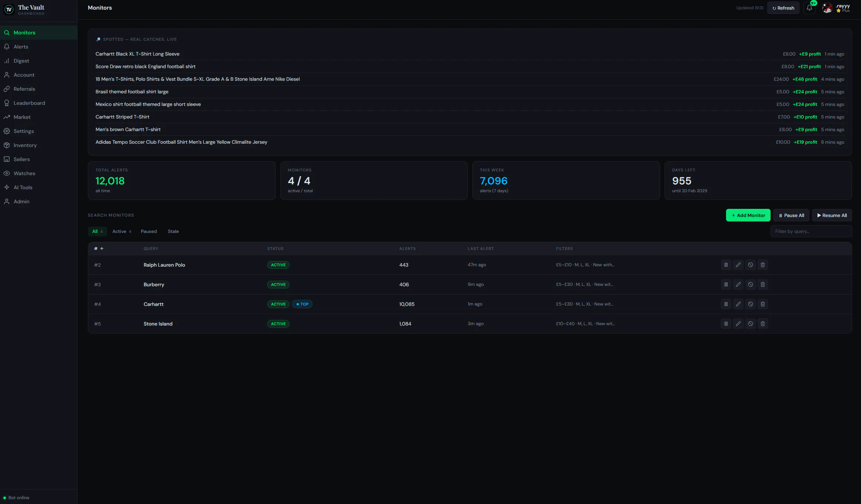
Task: Open Score Draw England football shirt catch
Action: tap(470, 67)
